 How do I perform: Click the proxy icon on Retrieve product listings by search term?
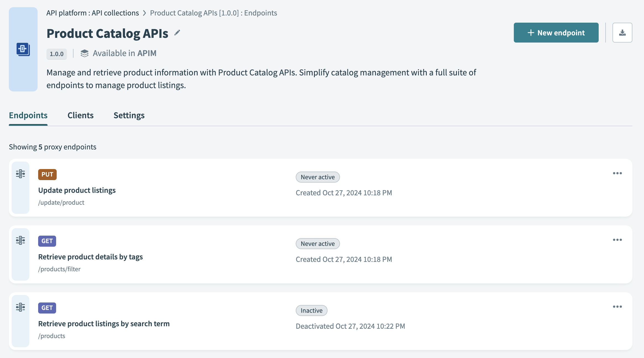tap(20, 307)
